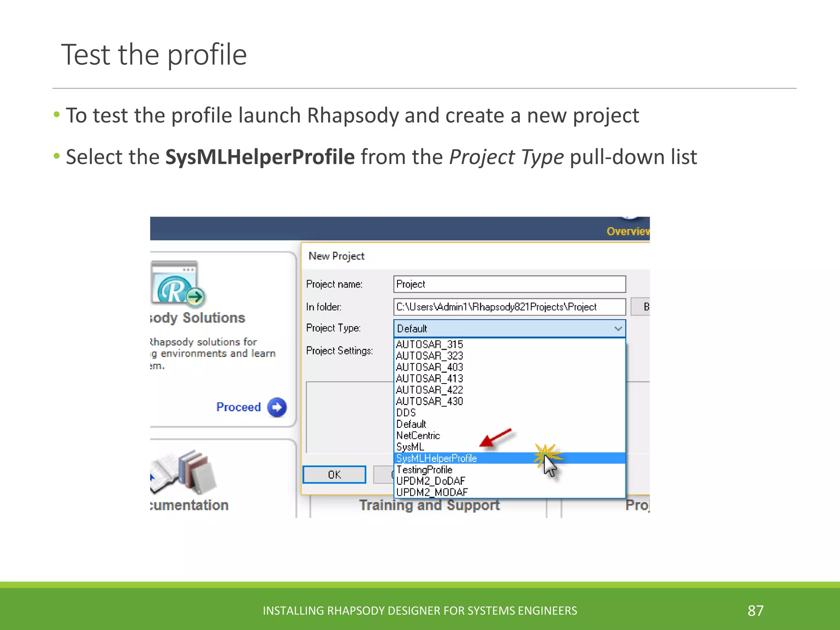Click the Rhapsody Solutions heading
Screen dimensions: 840x630
click(198, 318)
